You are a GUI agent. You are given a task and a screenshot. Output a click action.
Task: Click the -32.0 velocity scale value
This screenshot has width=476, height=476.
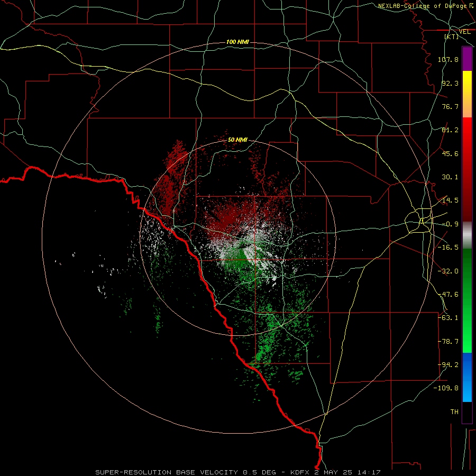point(448,271)
